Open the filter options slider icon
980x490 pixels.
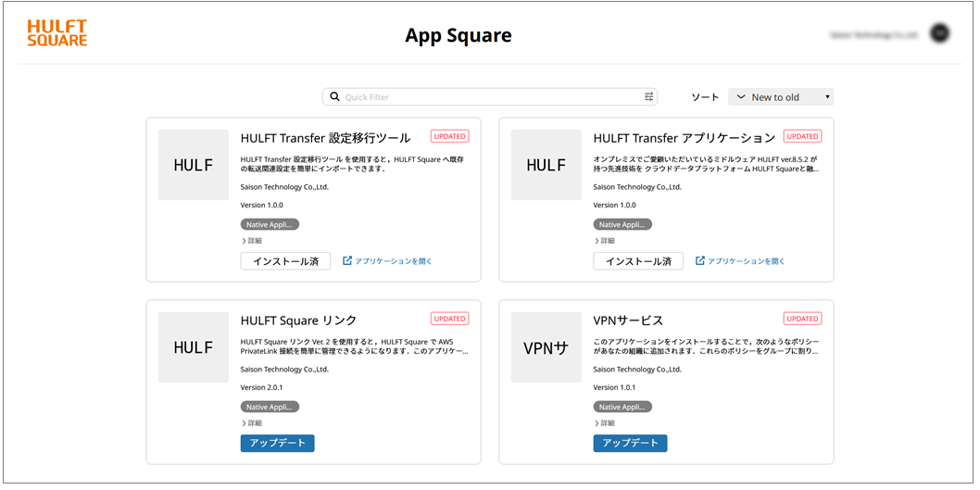(648, 96)
